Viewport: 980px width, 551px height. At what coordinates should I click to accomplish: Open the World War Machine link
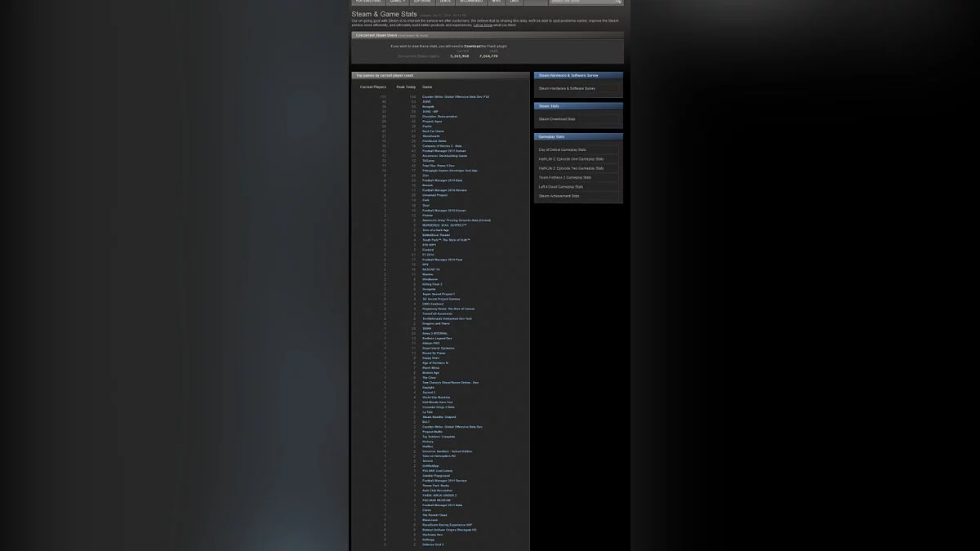[436, 397]
